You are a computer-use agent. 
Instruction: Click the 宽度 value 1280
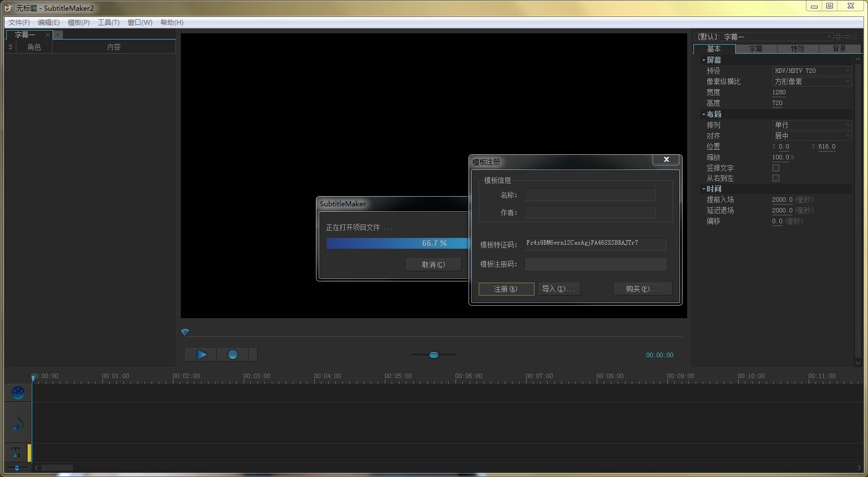pos(779,92)
